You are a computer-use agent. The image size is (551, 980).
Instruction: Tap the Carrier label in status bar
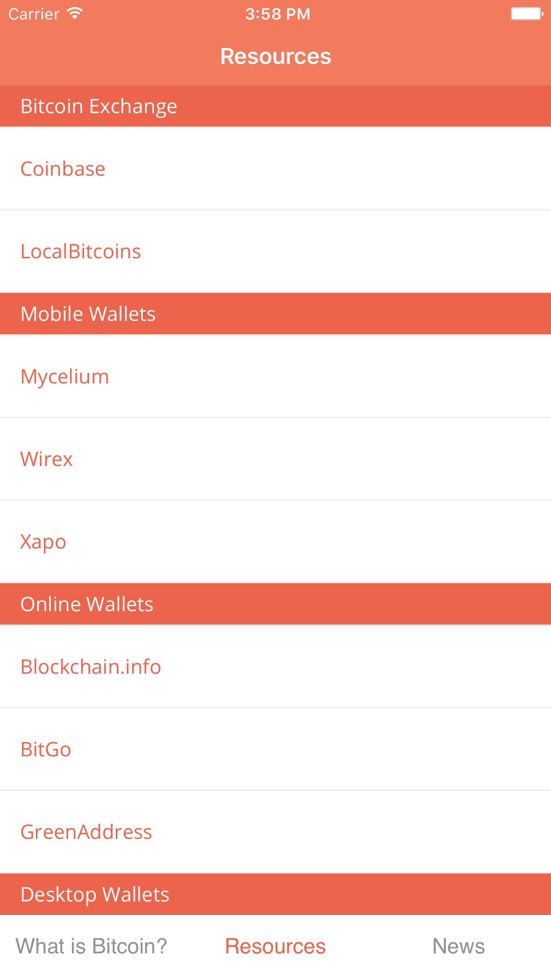(34, 14)
